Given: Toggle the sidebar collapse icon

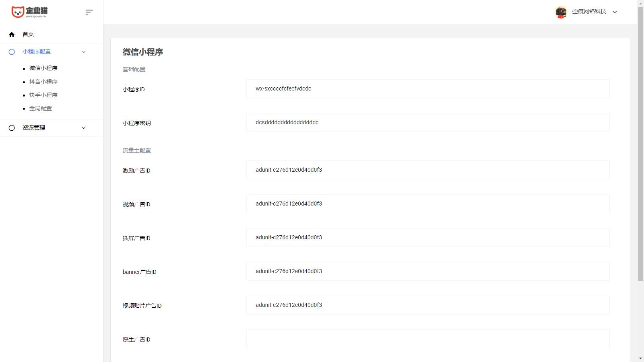Looking at the screenshot, I should coord(89,12).
